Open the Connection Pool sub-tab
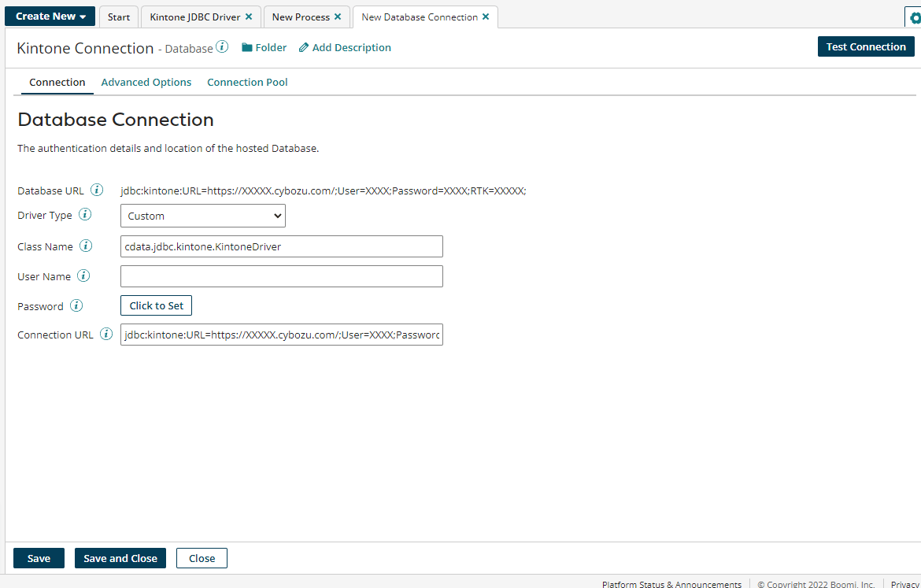This screenshot has height=588, width=921. click(247, 82)
